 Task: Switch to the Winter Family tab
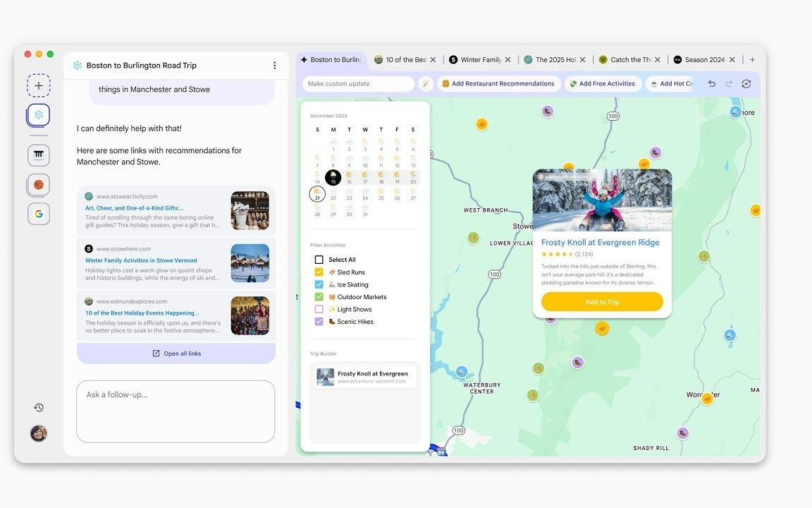point(480,60)
